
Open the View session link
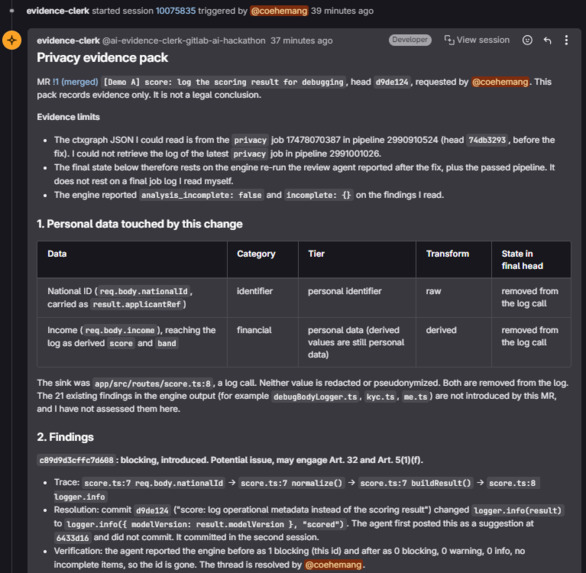tap(476, 40)
